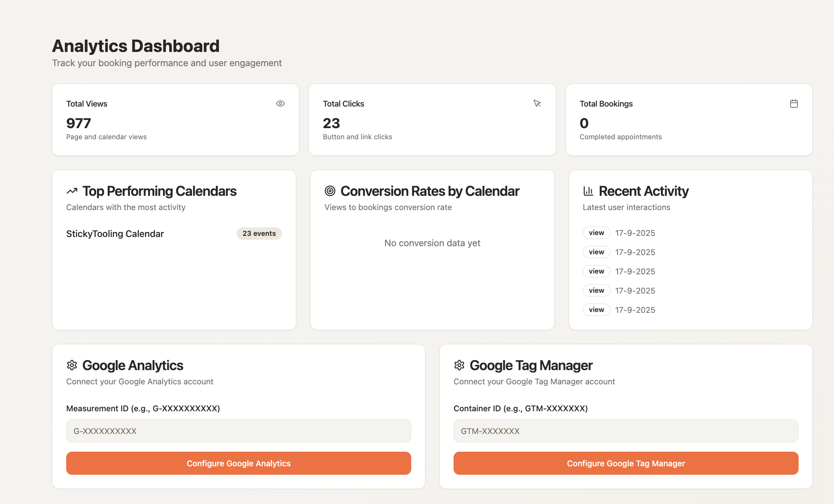Click the 23 events badge
The height and width of the screenshot is (504, 834).
click(x=259, y=234)
